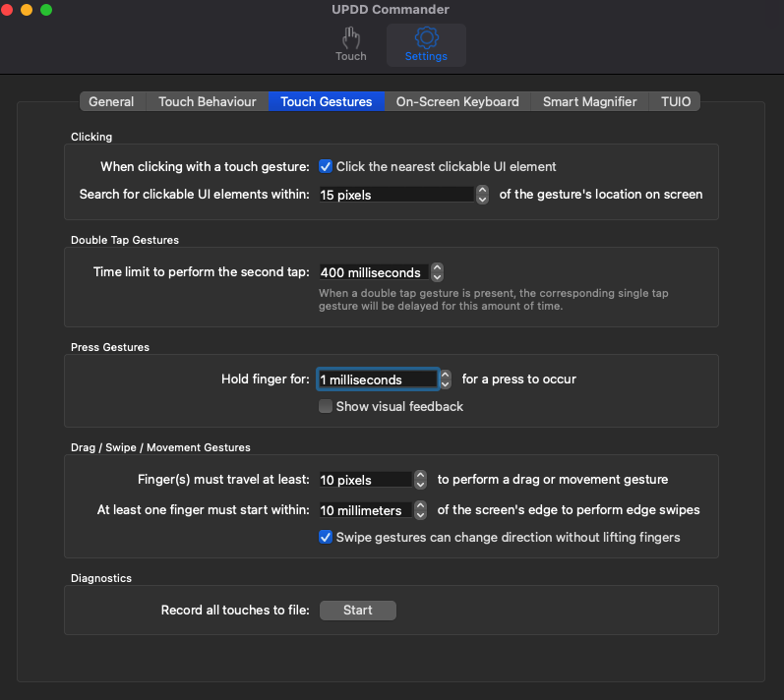Switch to the TUIO tab
The height and width of the screenshot is (700, 784).
[676, 101]
